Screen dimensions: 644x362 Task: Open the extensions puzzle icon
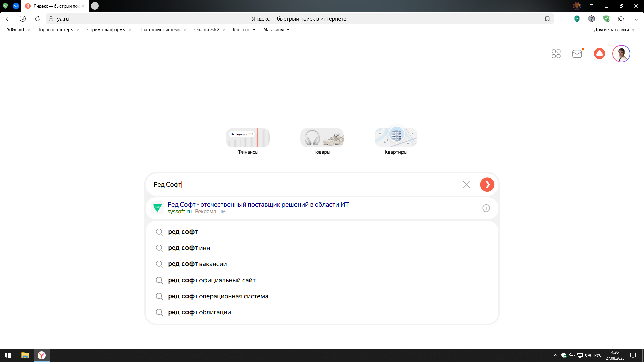point(622,19)
